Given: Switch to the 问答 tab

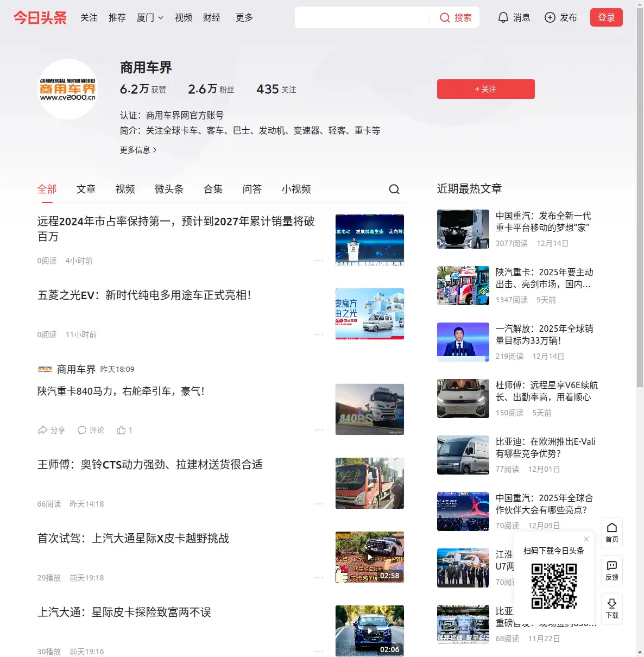Looking at the screenshot, I should [x=252, y=189].
